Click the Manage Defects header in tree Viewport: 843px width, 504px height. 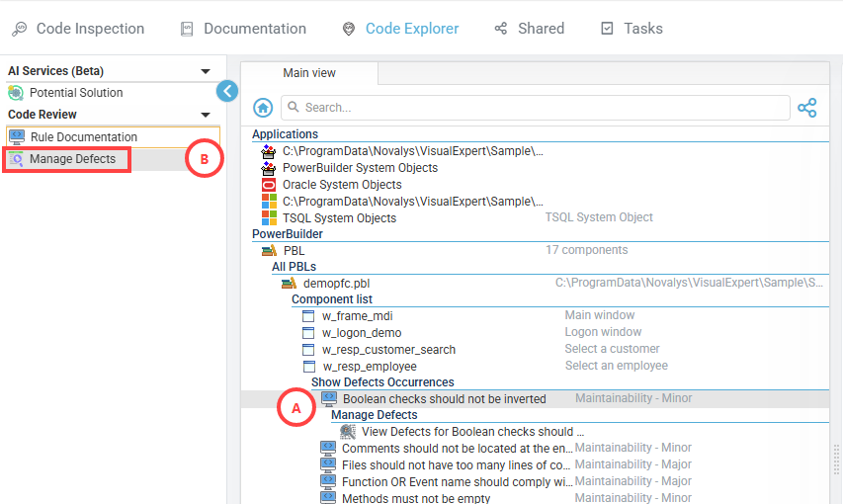[x=375, y=415]
